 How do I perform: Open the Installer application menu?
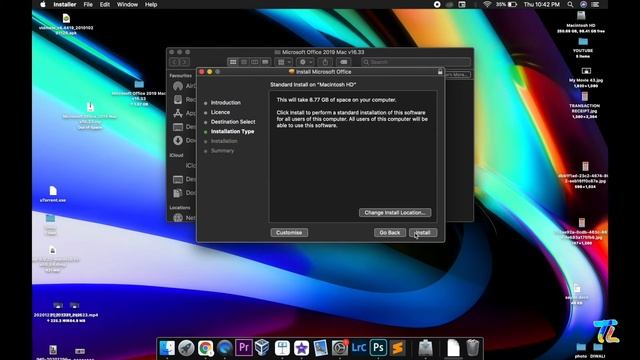(x=65, y=4)
